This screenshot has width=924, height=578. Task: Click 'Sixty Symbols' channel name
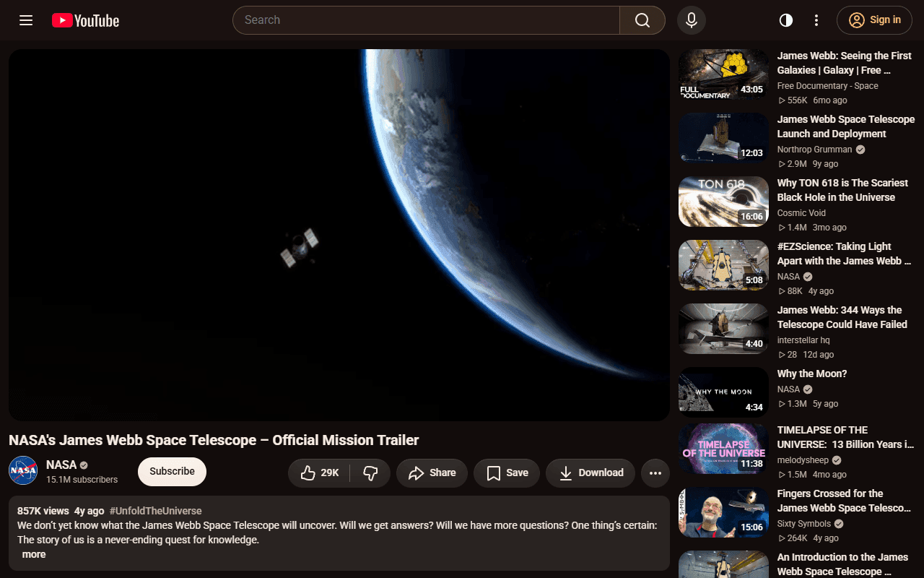[x=804, y=524]
